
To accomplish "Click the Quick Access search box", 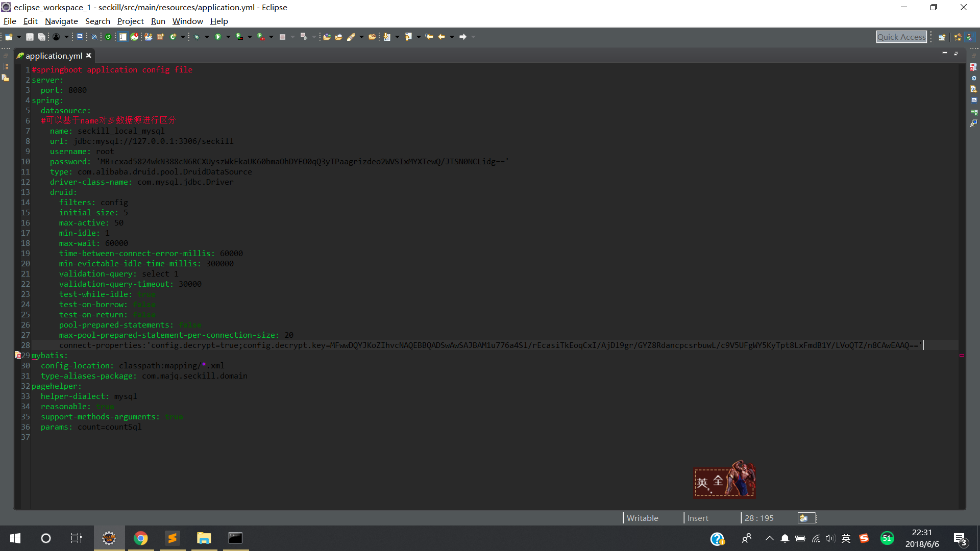I will click(x=901, y=36).
